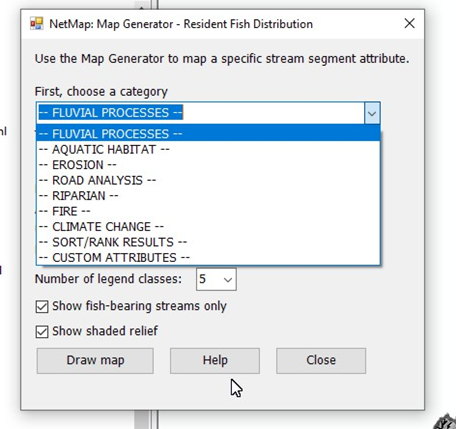The height and width of the screenshot is (429, 456).
Task: Select the FLUVIAL PROCESSES highlighted list entry
Action: coord(208,134)
